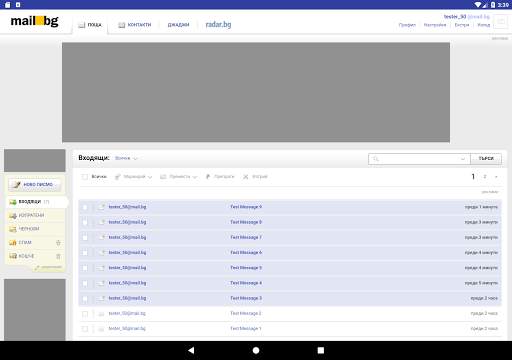Click envelope icon of Test Message 9
The height and width of the screenshot is (360, 512).
click(101, 207)
